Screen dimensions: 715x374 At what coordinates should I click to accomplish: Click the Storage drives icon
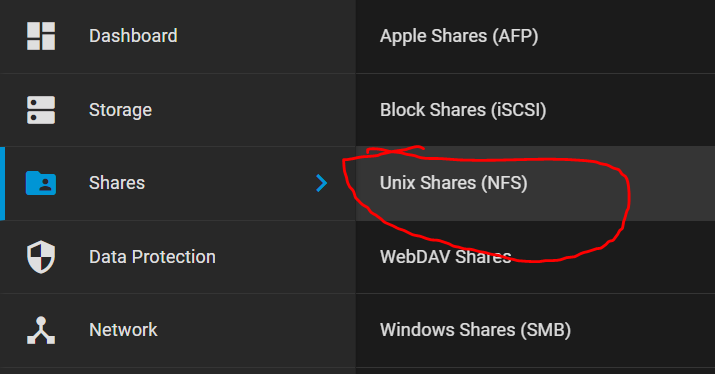(41, 110)
